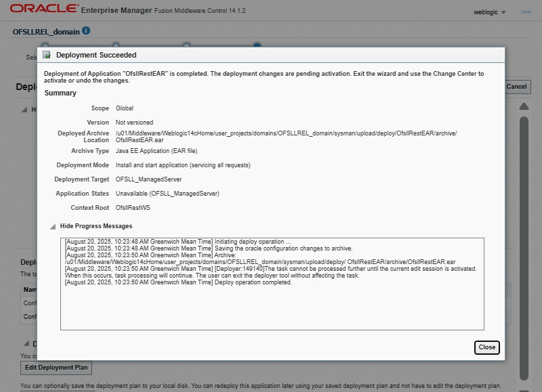The image size is (542, 392).
Task: Collapse the section triangle above Edit Deployment Plan
Action: (x=25, y=343)
